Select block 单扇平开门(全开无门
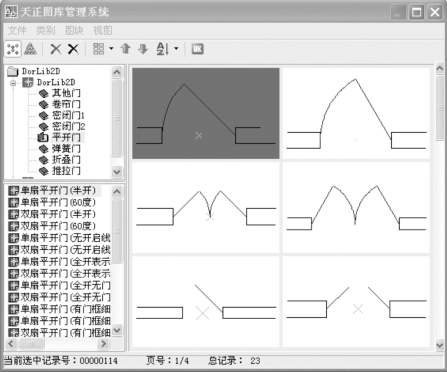 pyautogui.click(x=59, y=285)
